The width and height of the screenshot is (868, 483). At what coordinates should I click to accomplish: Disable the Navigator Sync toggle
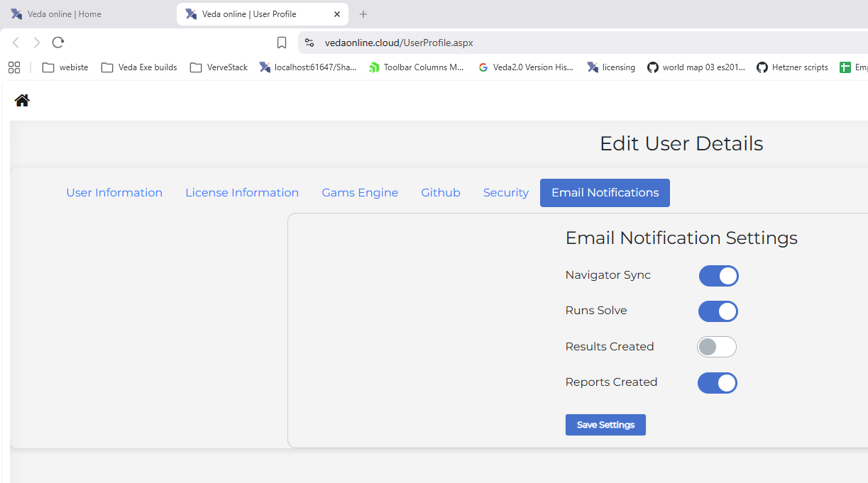(x=718, y=276)
